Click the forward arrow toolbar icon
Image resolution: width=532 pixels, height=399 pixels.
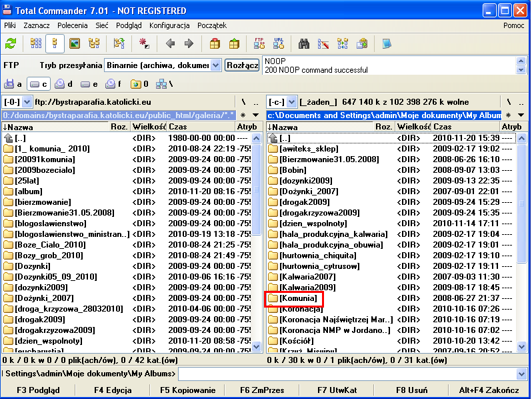tap(189, 43)
